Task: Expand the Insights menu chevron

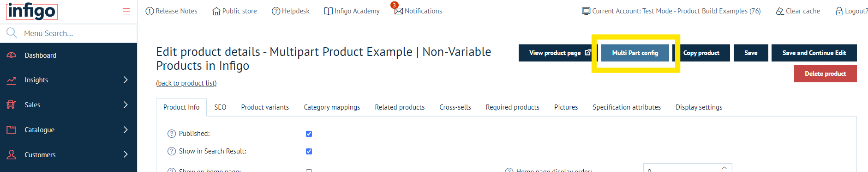Action: 126,80
